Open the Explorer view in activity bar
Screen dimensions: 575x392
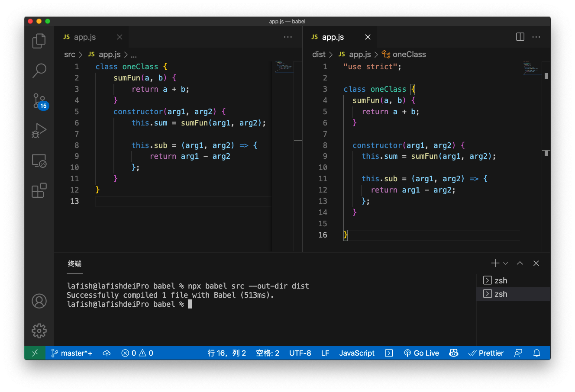pos(39,41)
